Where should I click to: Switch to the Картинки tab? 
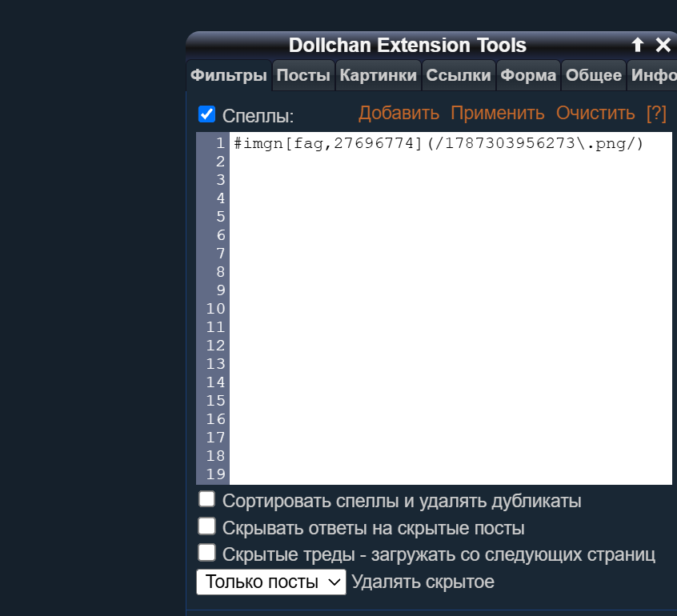(379, 75)
